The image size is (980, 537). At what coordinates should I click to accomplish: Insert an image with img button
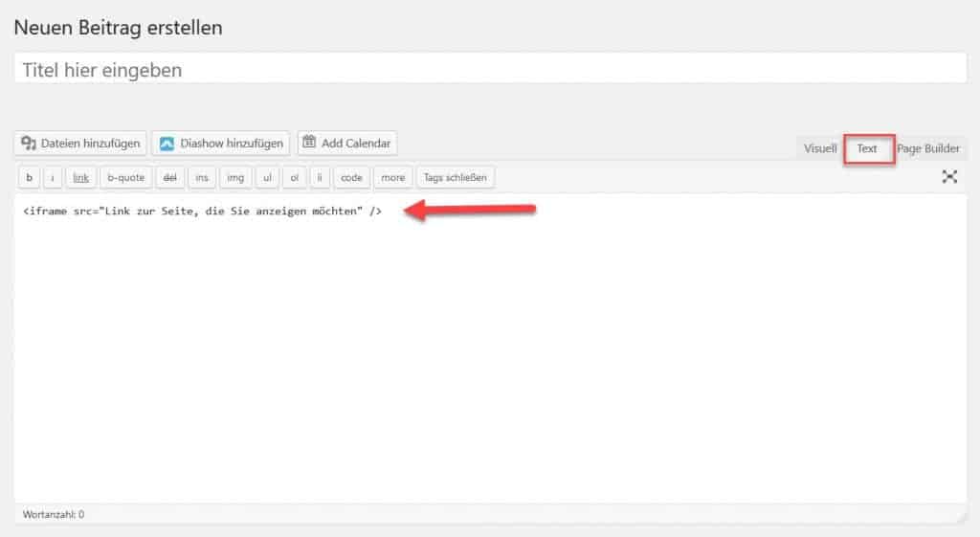[235, 177]
